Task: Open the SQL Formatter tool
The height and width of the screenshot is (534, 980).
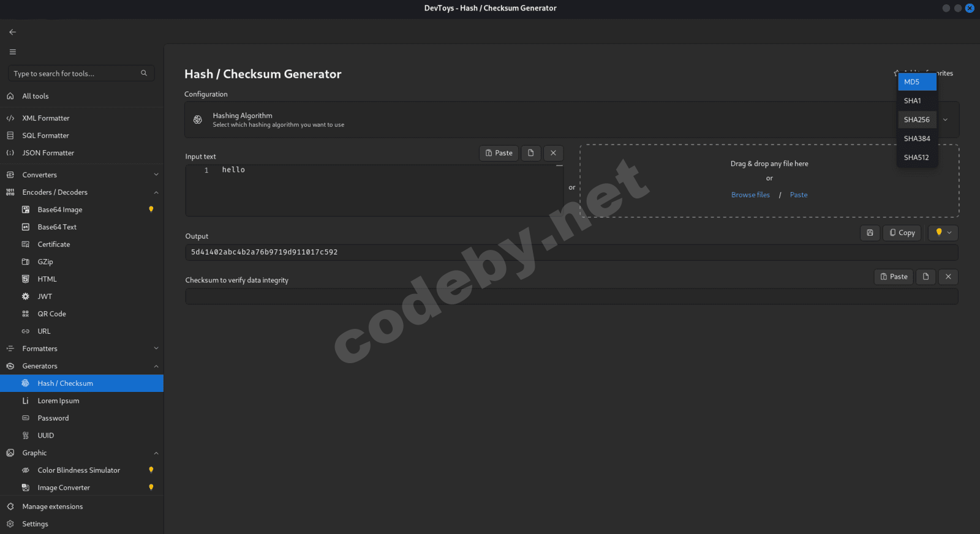Action: coord(81,135)
